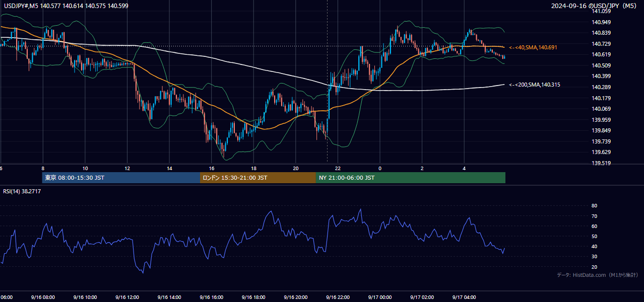The height and width of the screenshot is (302, 644).
Task: Click hour label 22 under price chart
Action: (x=338, y=168)
